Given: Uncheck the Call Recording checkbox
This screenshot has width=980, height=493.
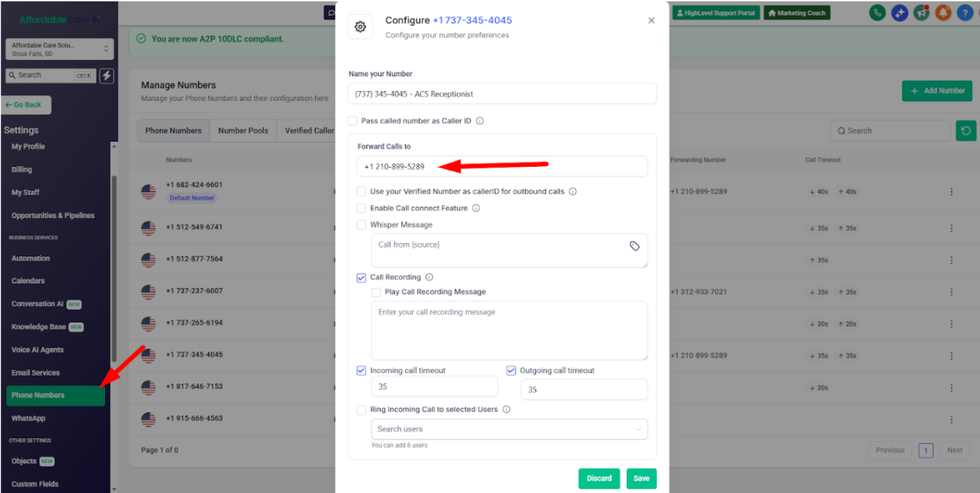Looking at the screenshot, I should point(361,277).
